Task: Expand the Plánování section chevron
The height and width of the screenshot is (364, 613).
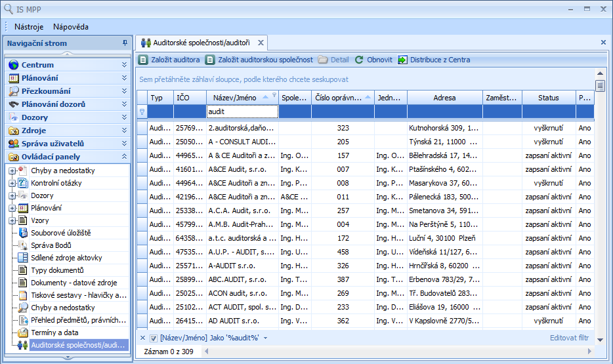Action: [124, 78]
